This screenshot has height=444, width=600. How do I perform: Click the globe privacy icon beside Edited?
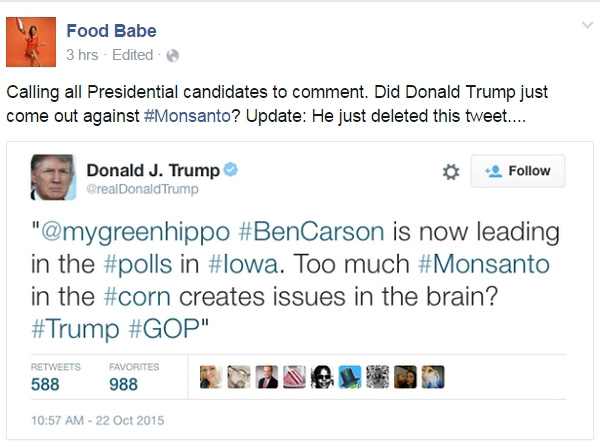172,55
